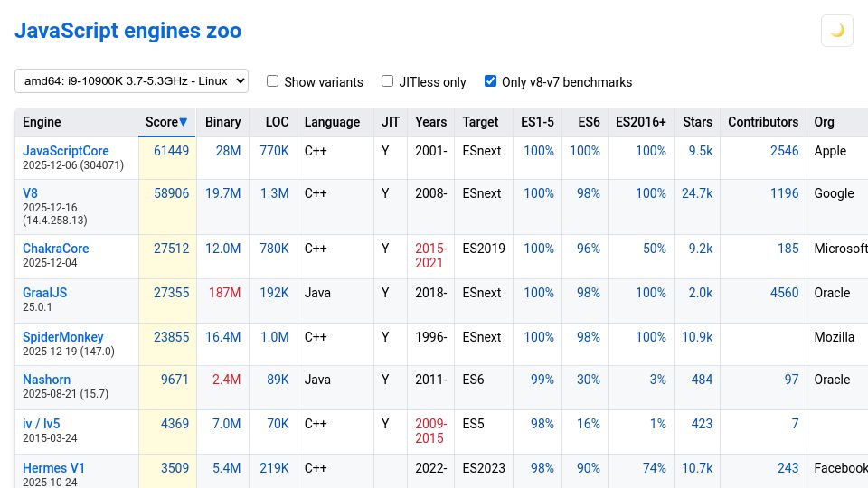Click ChakraCore target ES2019
868x488 pixels.
[484, 249]
